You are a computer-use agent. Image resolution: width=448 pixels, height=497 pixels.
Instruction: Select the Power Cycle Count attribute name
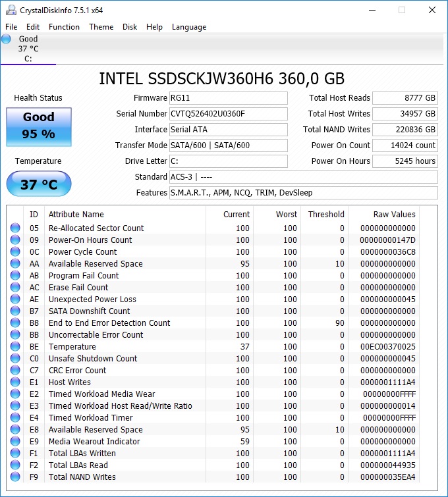83,251
